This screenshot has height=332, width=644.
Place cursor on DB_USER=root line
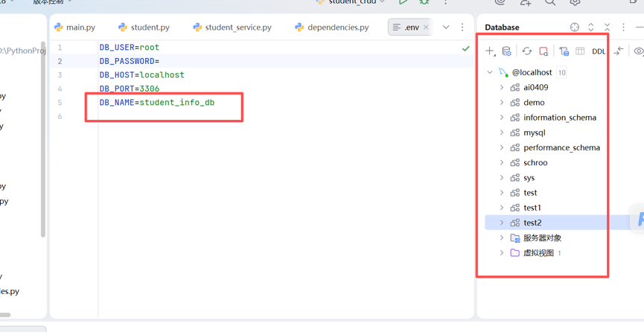point(130,47)
